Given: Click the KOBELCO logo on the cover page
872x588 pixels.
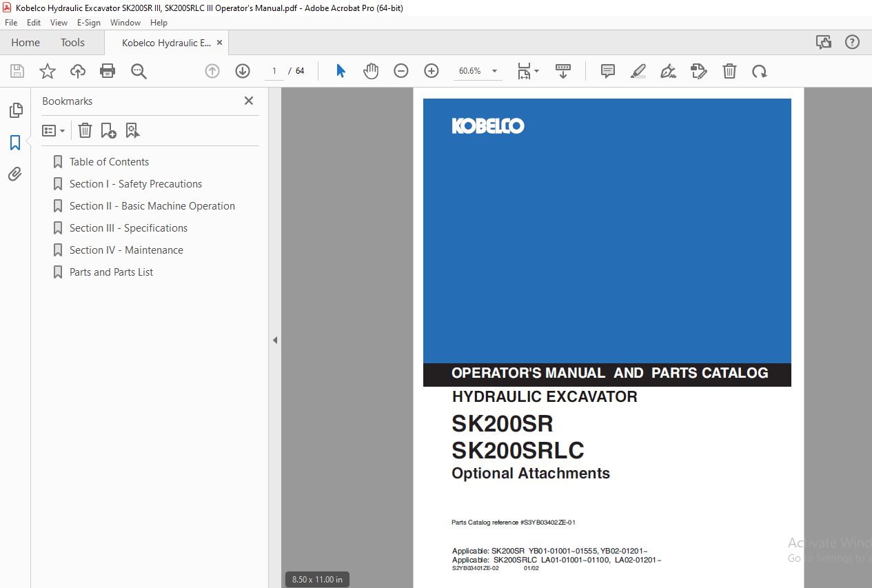Looking at the screenshot, I should (x=488, y=126).
